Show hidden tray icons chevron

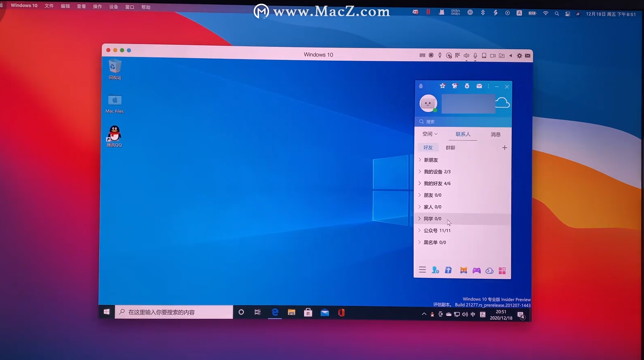(424, 314)
